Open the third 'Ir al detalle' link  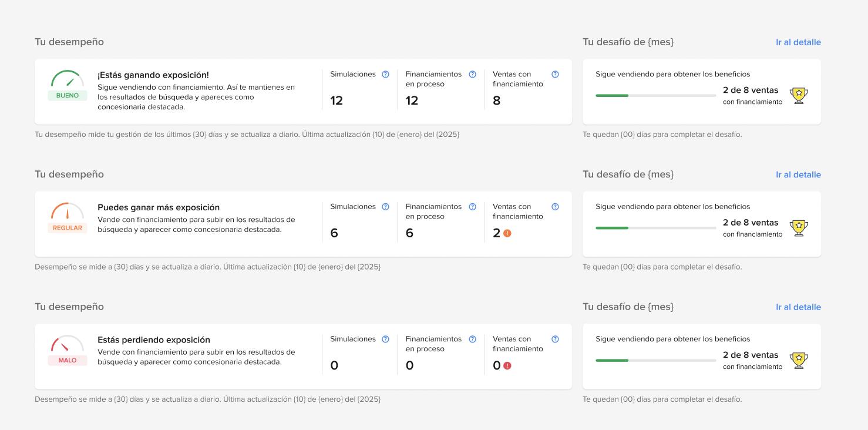tap(798, 307)
